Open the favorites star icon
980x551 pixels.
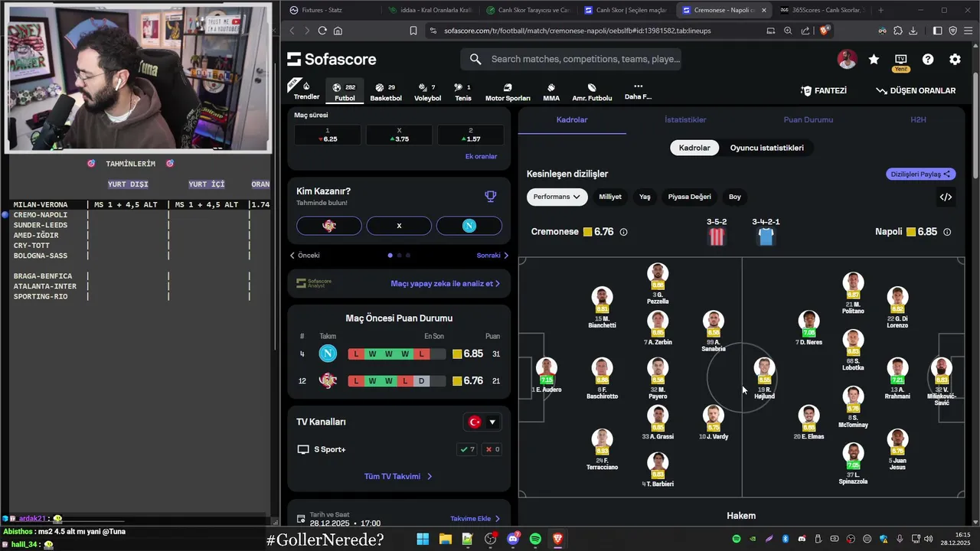click(874, 59)
